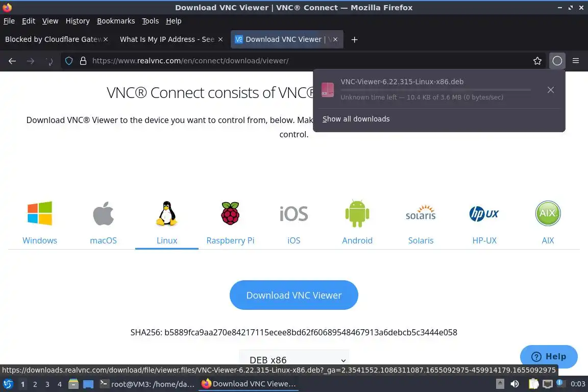588x392 pixels.
Task: Click the 0:03 taskbar clock
Action: [577, 384]
